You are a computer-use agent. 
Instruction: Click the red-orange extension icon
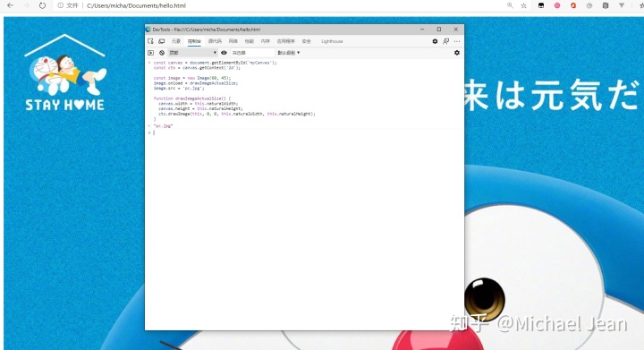573,5
